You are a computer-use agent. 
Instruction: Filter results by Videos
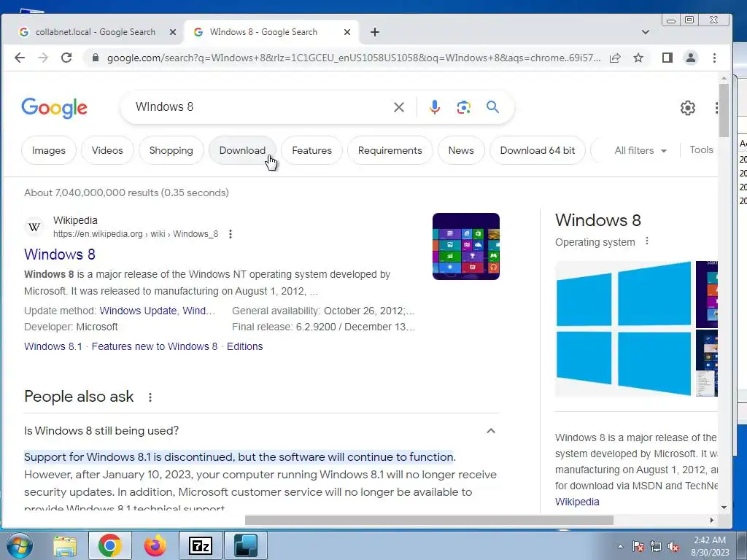click(x=107, y=150)
